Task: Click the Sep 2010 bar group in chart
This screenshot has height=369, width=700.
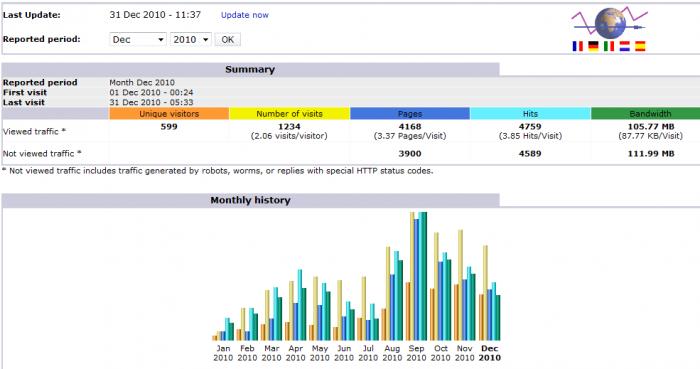Action: pos(417,276)
